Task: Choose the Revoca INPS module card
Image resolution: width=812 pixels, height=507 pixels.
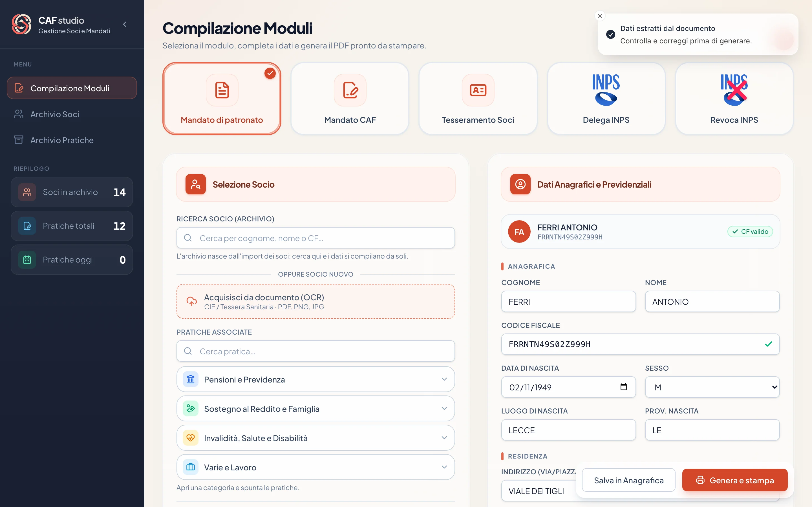Action: tap(734, 99)
